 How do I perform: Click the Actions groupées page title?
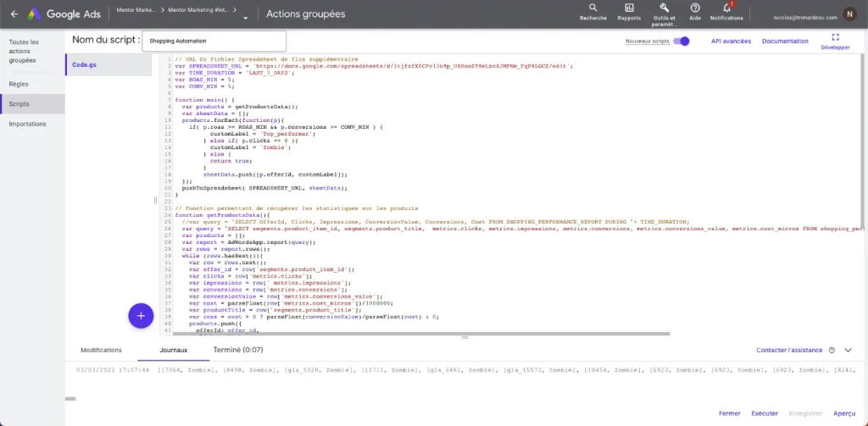click(x=305, y=14)
